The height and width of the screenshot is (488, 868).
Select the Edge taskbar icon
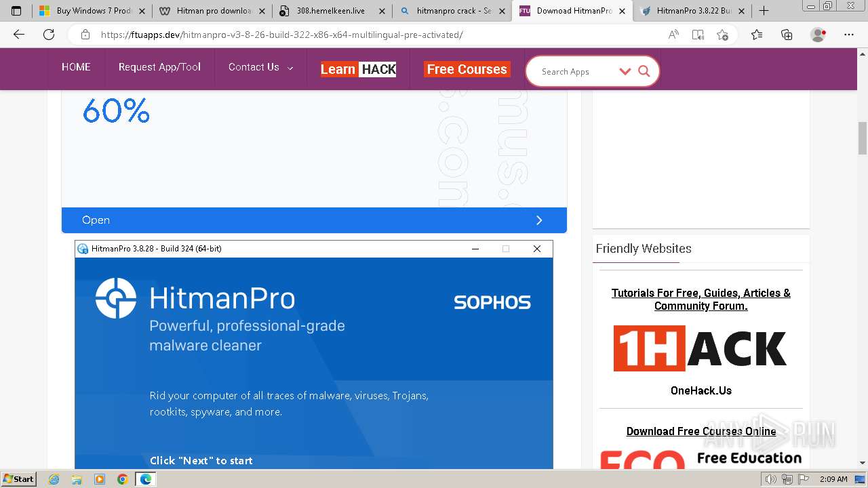point(146,479)
